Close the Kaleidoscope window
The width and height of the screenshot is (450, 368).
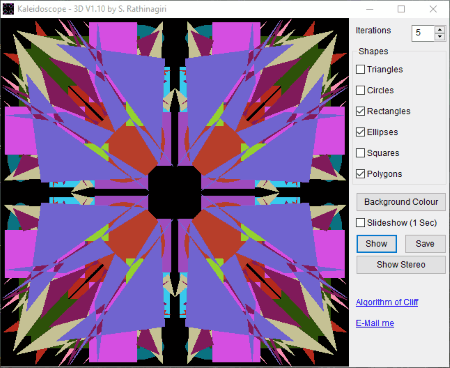coord(433,9)
